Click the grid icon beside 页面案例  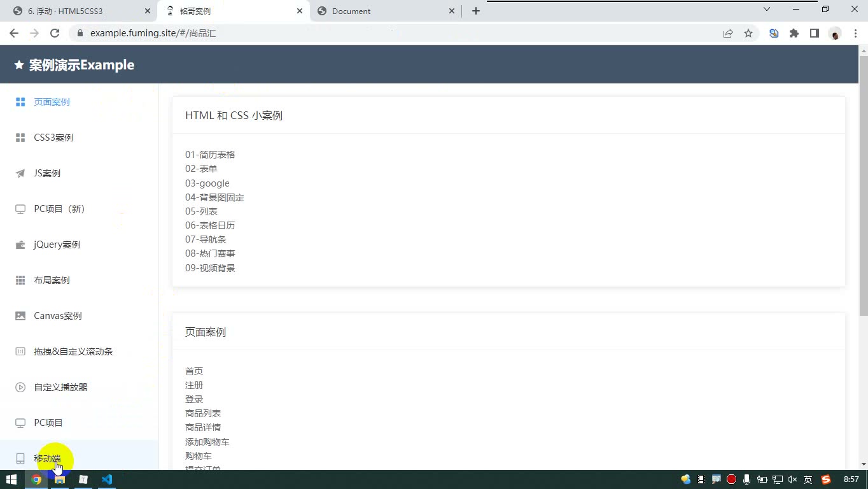[x=20, y=102]
